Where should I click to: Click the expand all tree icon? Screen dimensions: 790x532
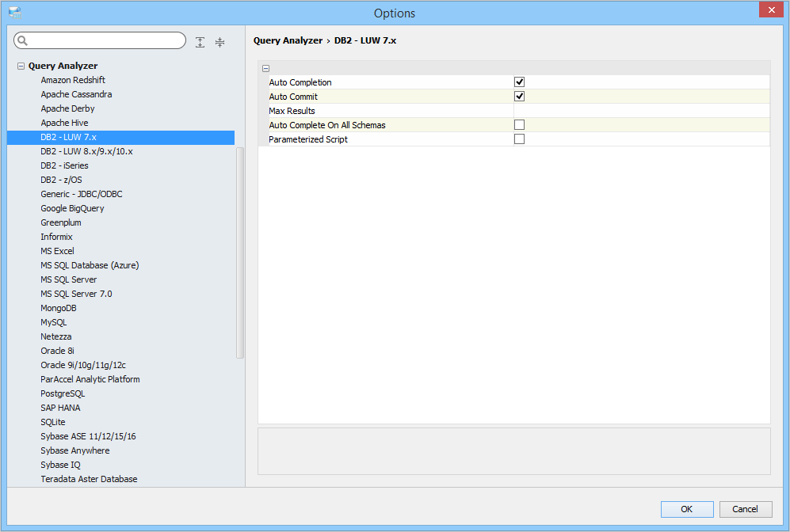200,42
